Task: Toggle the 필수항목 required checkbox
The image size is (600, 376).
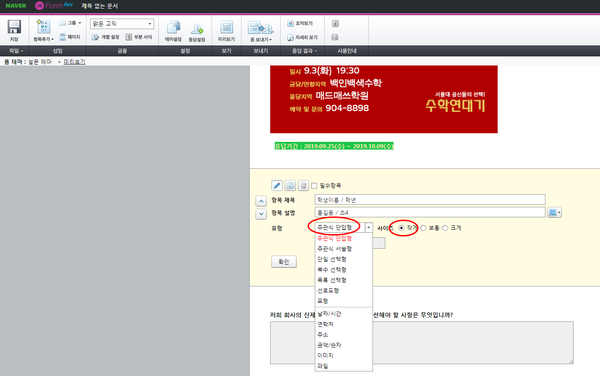Action: pyautogui.click(x=314, y=186)
